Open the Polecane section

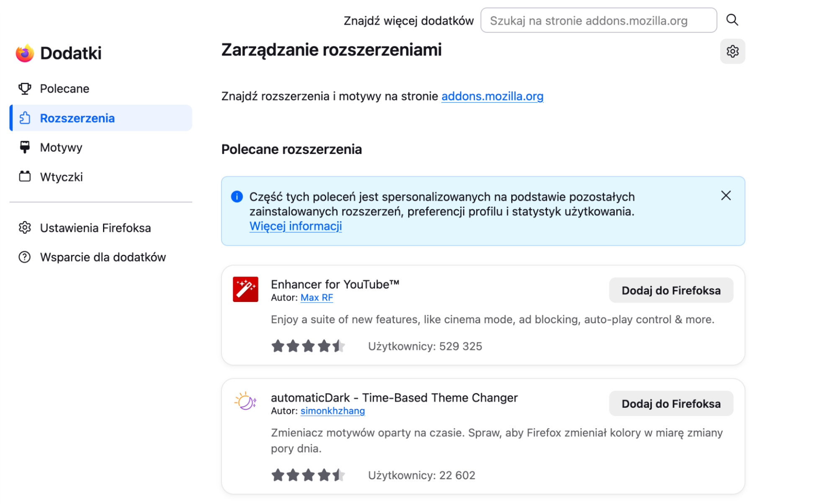point(101,88)
